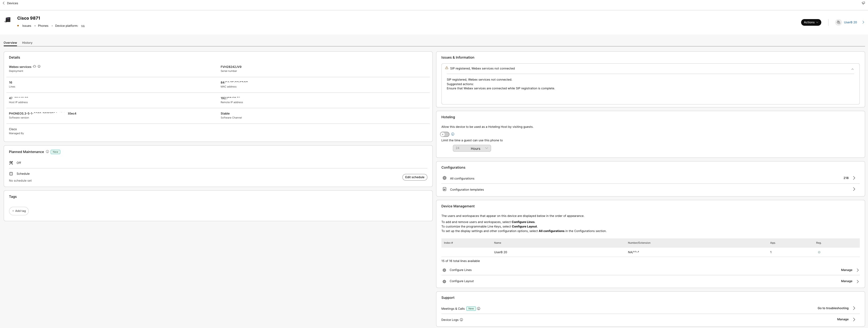Select the Overview tab
The width and height of the screenshot is (868, 328).
[10, 43]
